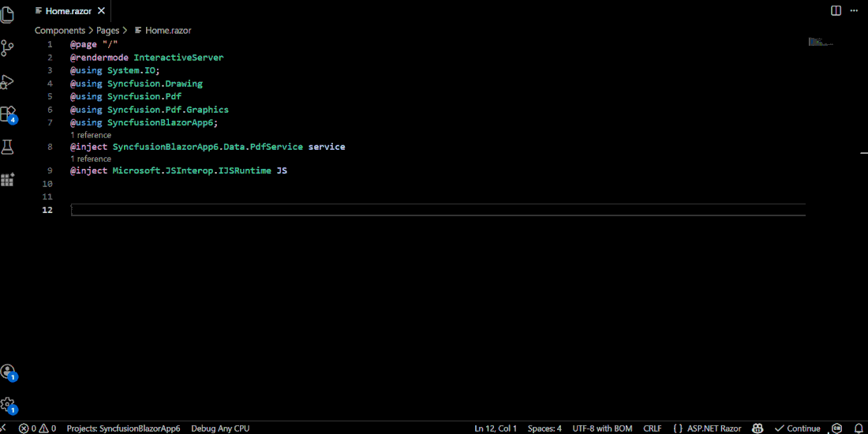Image resolution: width=868 pixels, height=434 pixels.
Task: Click Debug Any CPU configuration
Action: coord(220,428)
